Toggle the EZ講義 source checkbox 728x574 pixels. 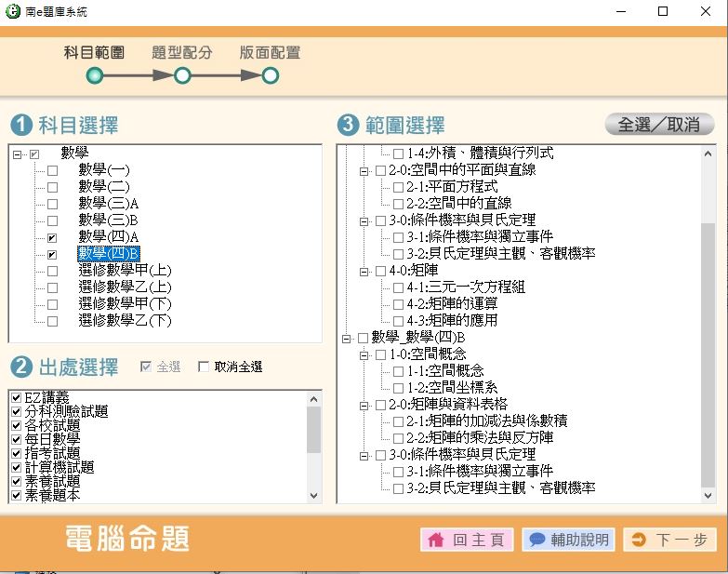pos(17,398)
